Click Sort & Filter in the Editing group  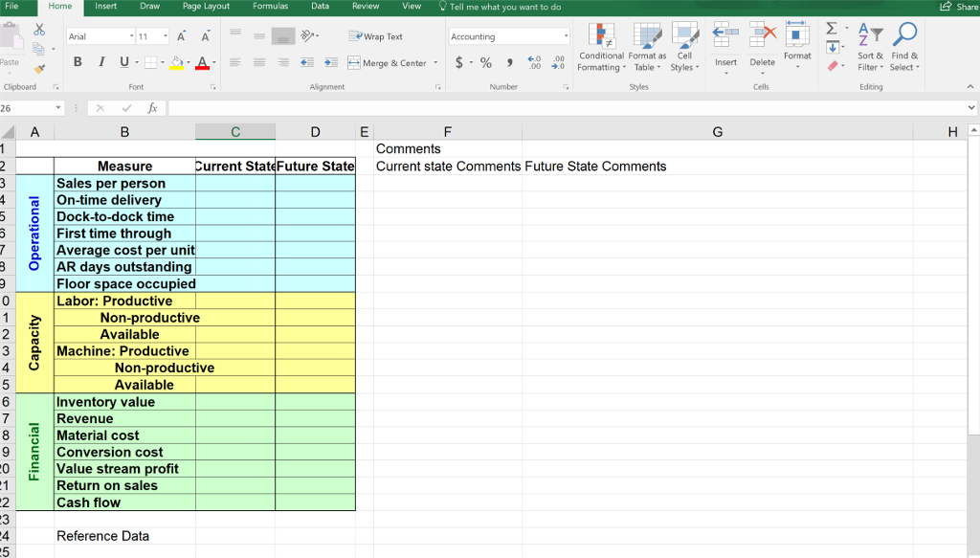(869, 48)
